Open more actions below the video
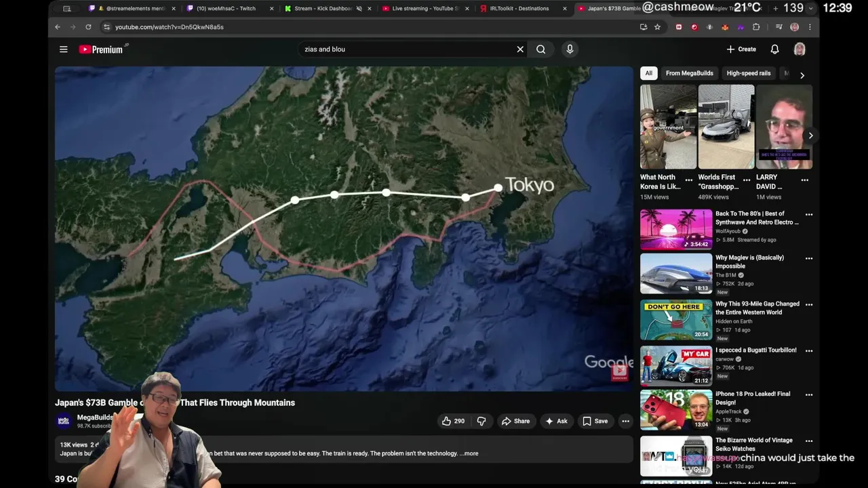868x488 pixels. click(625, 421)
